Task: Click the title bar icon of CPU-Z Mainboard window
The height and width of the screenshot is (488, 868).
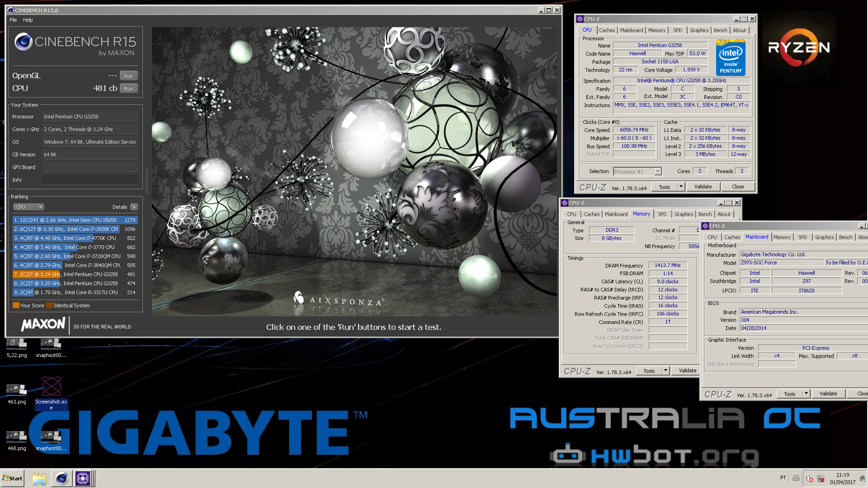Action: click(705, 226)
